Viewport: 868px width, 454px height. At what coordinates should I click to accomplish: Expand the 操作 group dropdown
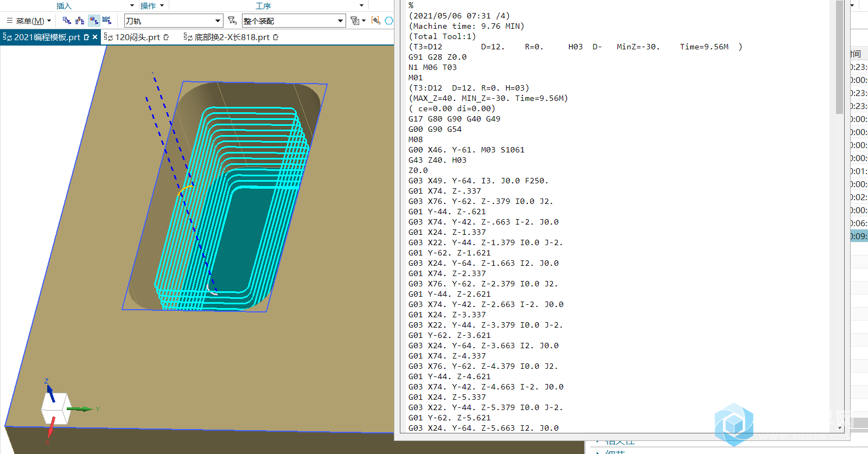point(162,5)
